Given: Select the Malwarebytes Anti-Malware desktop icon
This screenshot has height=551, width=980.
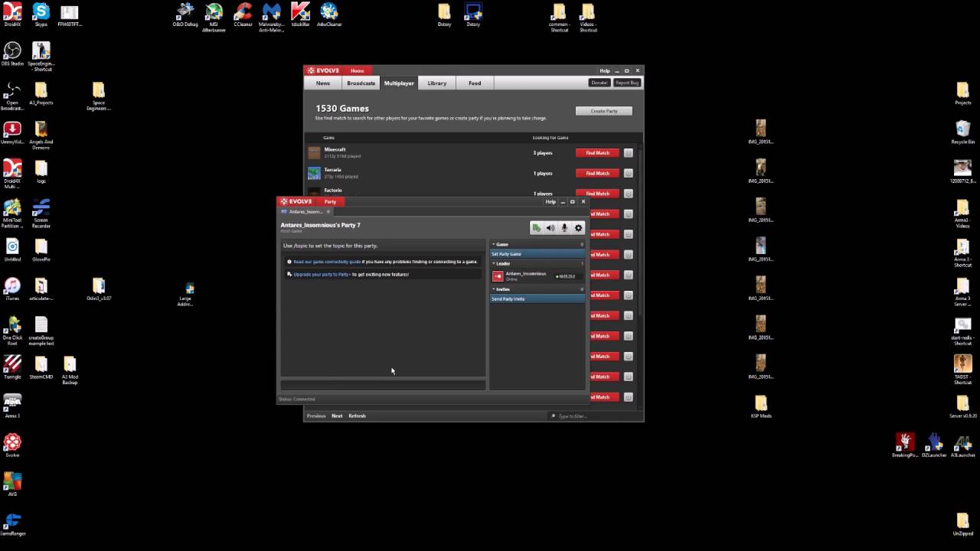Looking at the screenshot, I should (x=271, y=17).
